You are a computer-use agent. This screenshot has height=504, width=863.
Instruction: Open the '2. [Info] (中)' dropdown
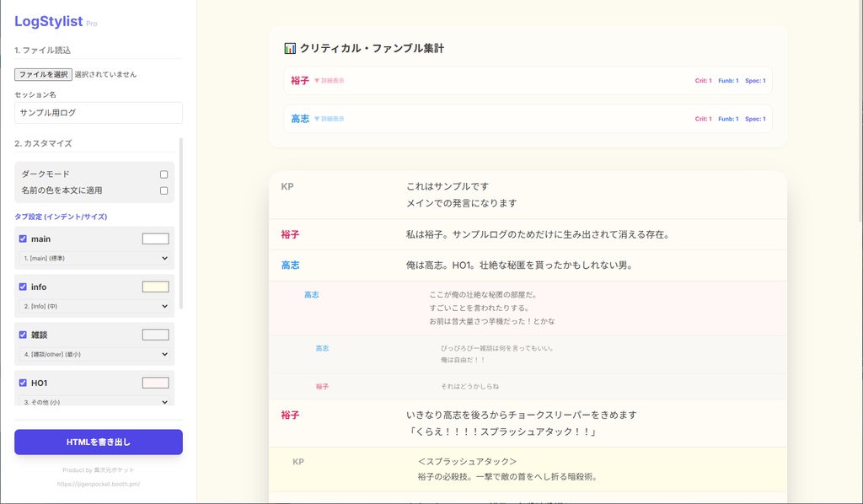[94, 306]
